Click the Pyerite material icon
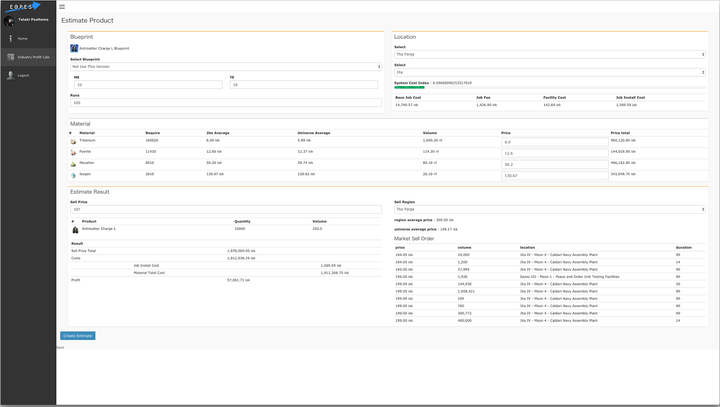The height and width of the screenshot is (407, 720). click(x=73, y=151)
